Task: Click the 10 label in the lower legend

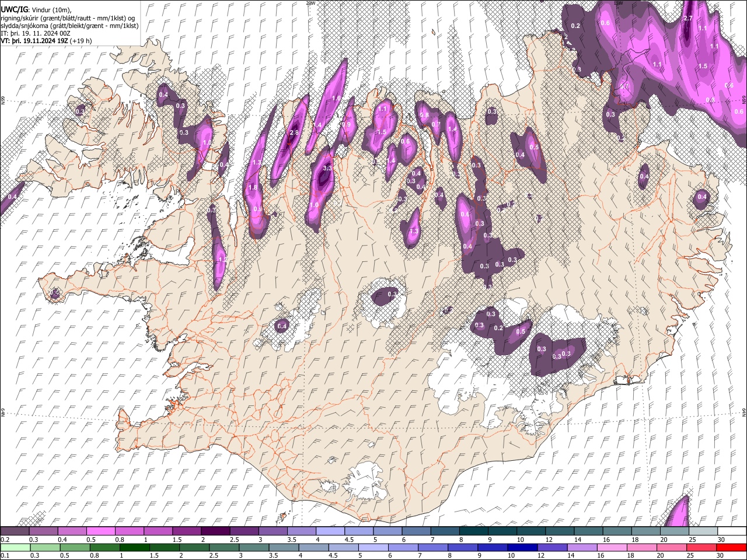Action: point(511,556)
